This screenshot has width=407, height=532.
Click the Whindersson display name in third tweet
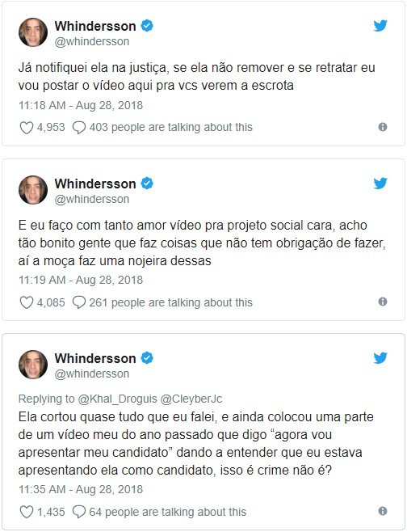pyautogui.click(x=95, y=358)
